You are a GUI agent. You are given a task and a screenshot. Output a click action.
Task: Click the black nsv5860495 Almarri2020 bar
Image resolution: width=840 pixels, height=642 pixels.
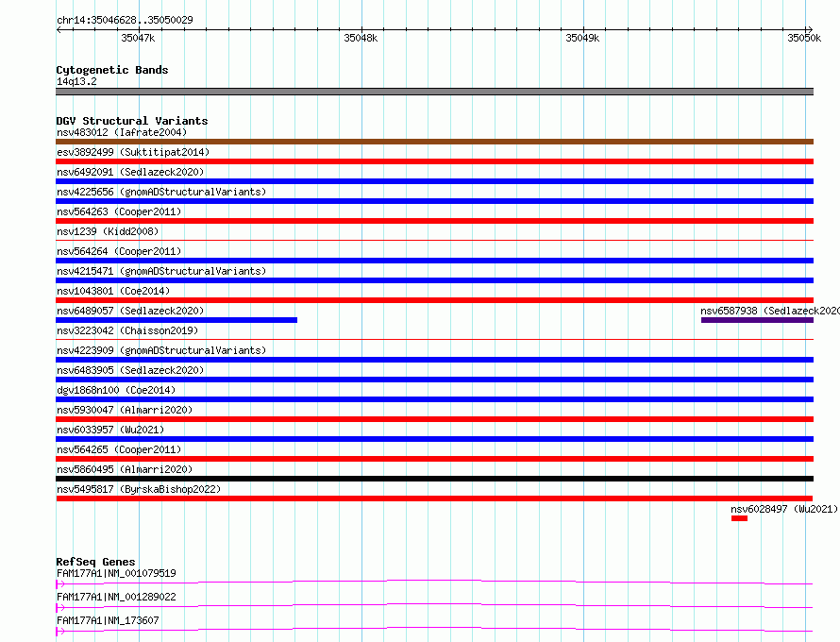[434, 479]
